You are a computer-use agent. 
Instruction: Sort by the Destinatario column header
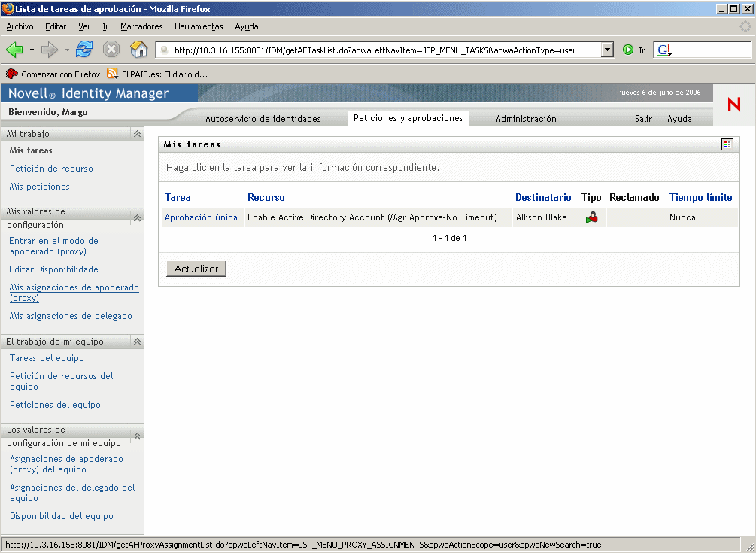tap(543, 197)
